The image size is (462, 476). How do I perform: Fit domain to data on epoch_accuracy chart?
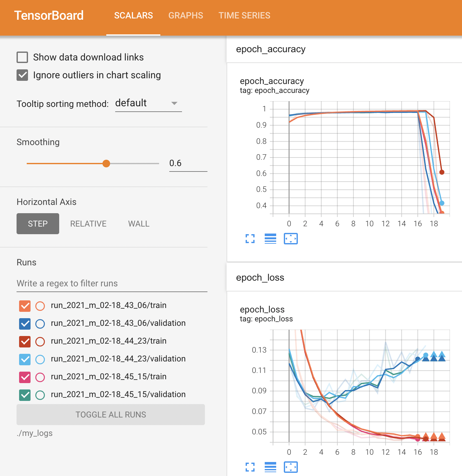[290, 239]
